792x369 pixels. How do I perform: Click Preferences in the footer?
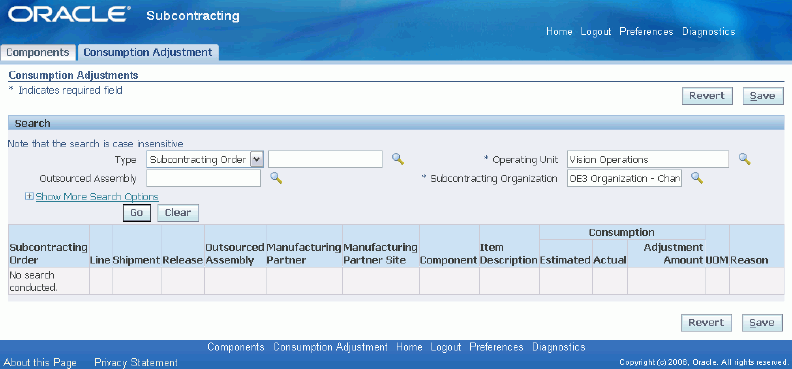(496, 347)
